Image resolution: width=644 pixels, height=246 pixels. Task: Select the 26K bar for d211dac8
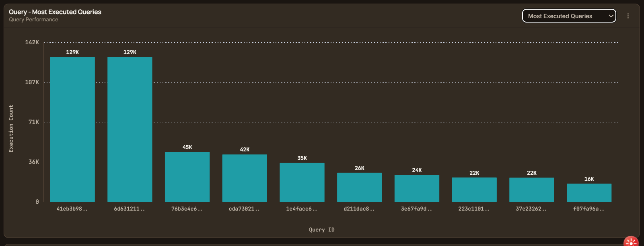[x=360, y=187]
